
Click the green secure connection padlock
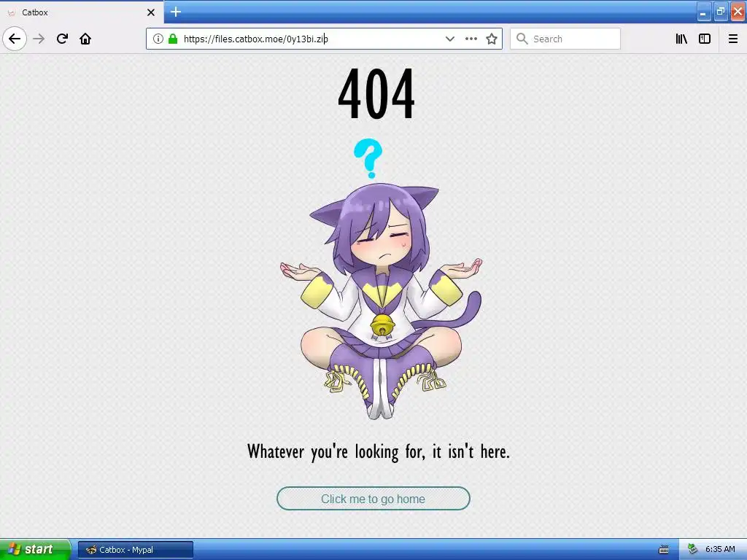pyautogui.click(x=172, y=39)
